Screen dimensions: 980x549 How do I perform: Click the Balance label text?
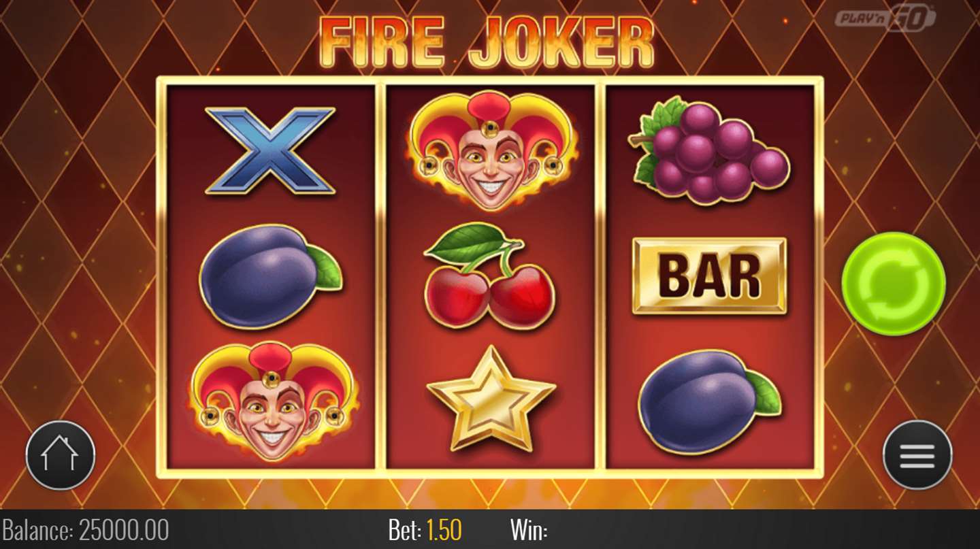tap(38, 529)
